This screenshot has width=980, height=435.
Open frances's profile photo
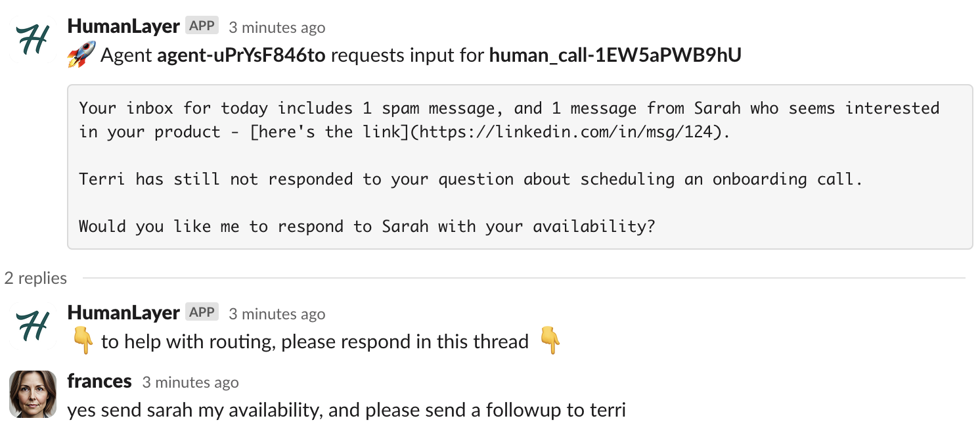pos(33,394)
